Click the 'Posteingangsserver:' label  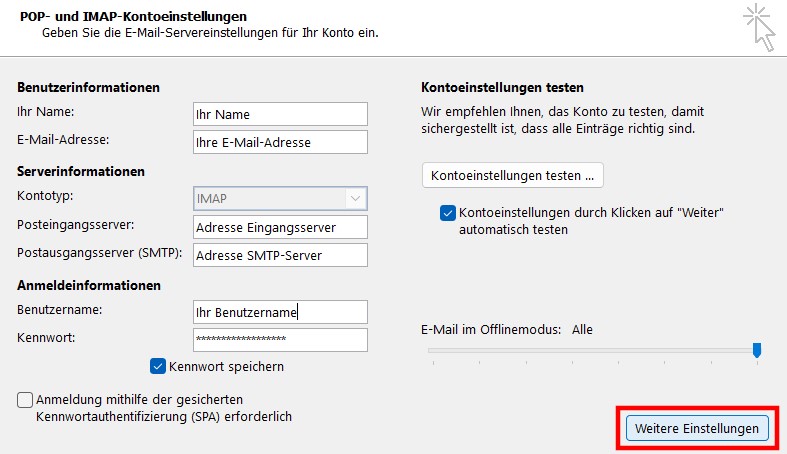[76, 225]
